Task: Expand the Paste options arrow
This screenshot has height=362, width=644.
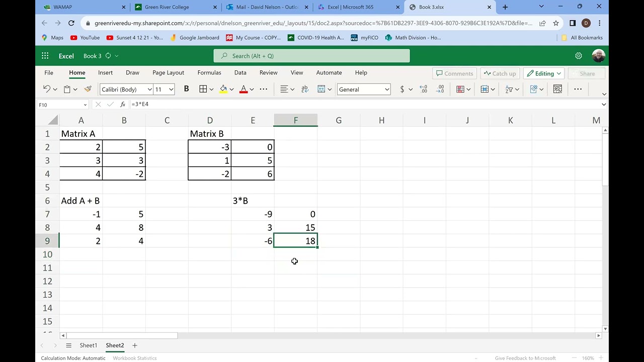Action: (75, 89)
